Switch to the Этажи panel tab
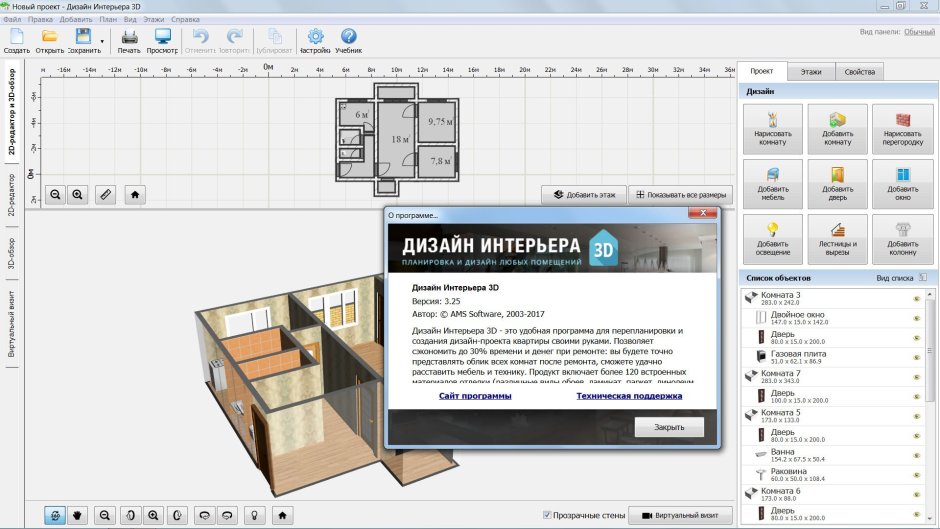940x529 pixels. [811, 72]
